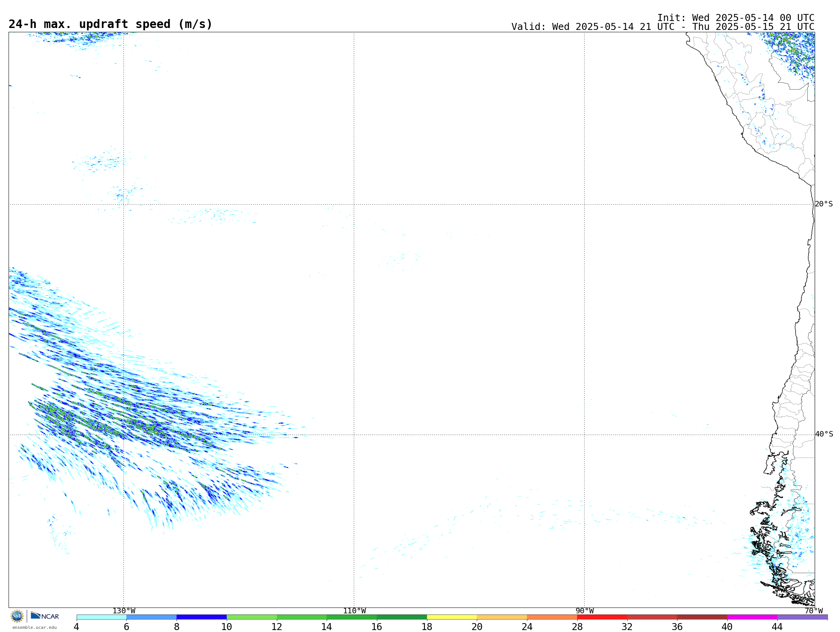Pick the 14–16 m/s medium green swatch
The width and height of the screenshot is (840, 632).
click(352, 617)
